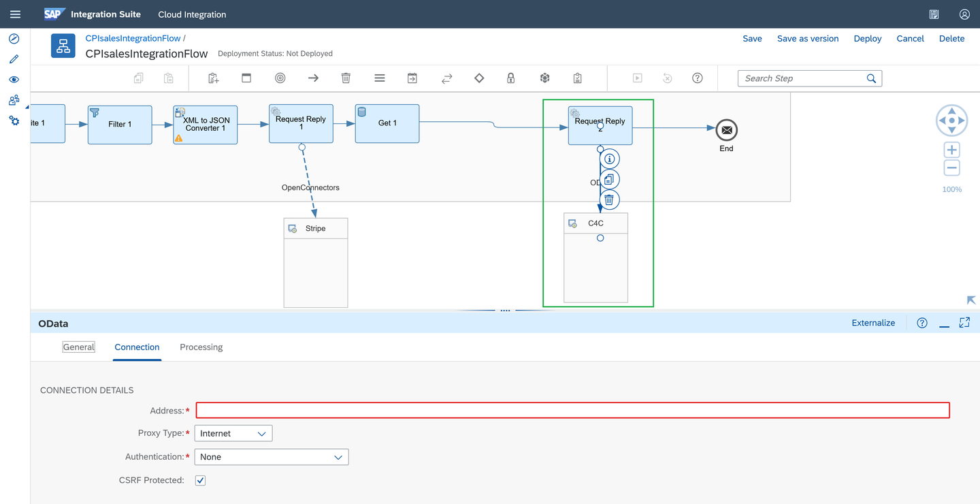Zoom in with the plus button

952,151
